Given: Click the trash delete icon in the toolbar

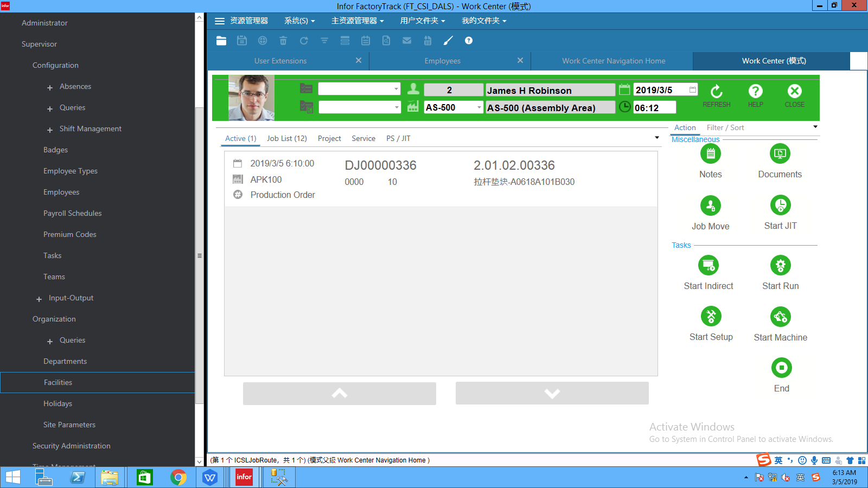Looking at the screenshot, I should click(x=283, y=41).
